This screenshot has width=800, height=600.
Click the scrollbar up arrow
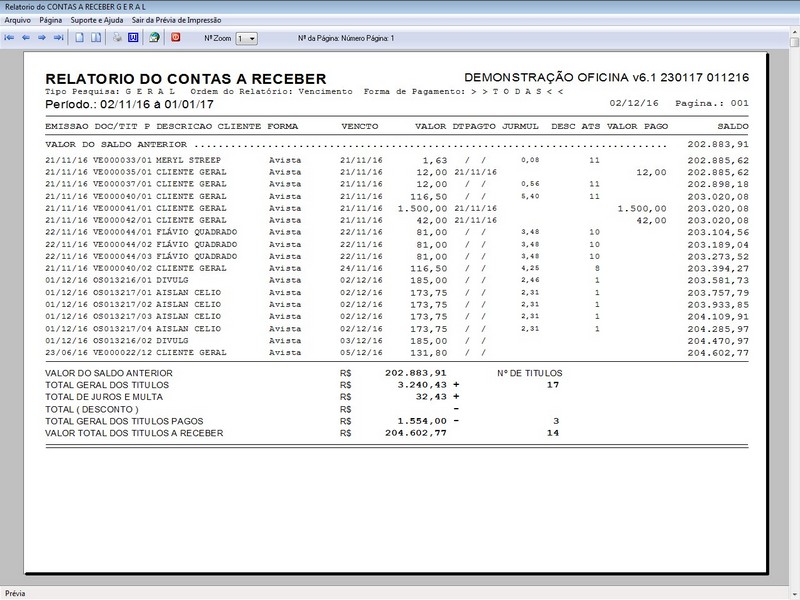click(794, 34)
